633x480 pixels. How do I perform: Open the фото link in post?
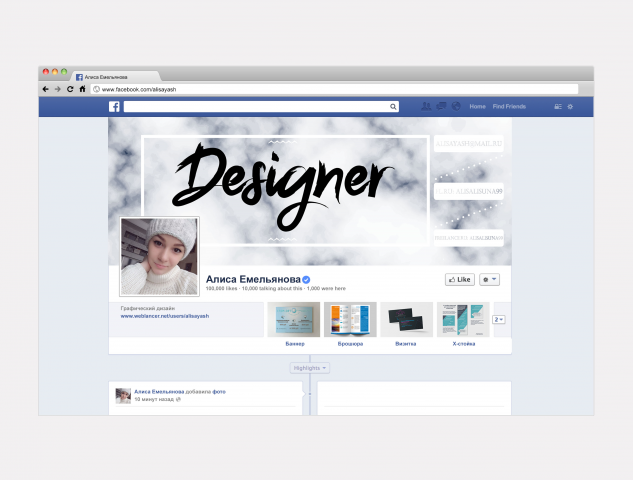[x=219, y=392]
